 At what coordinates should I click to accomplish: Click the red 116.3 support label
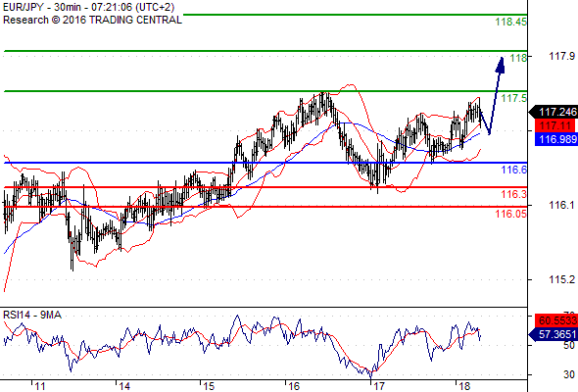[514, 194]
